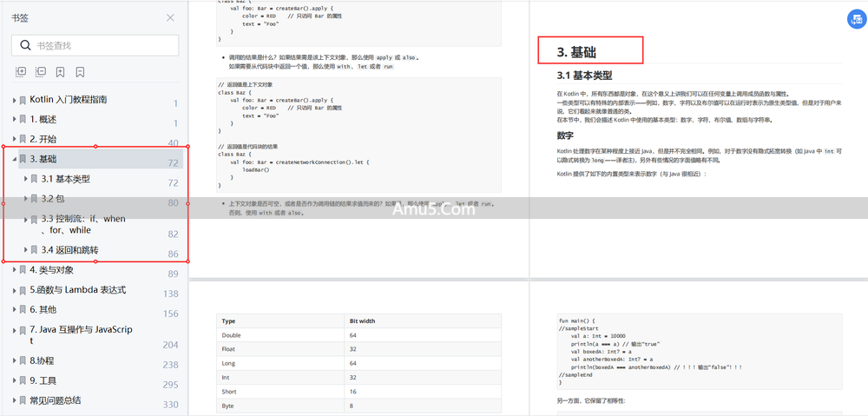Close the 书签 bookmarks panel

pyautogui.click(x=170, y=17)
